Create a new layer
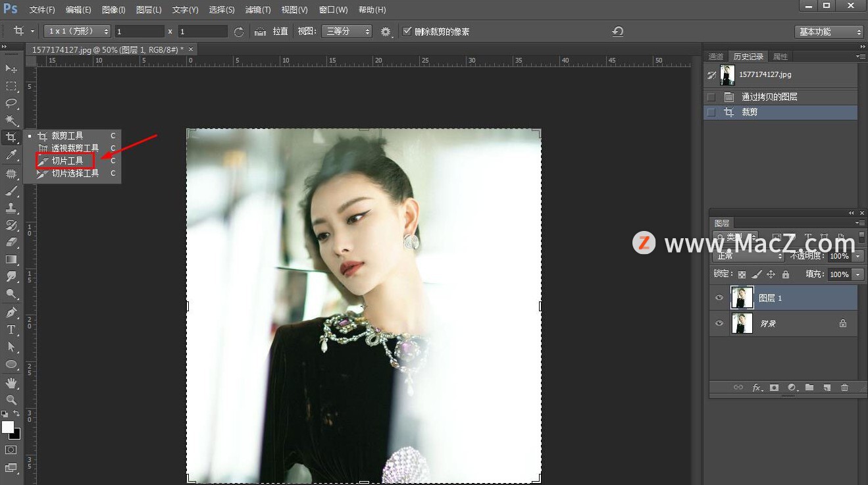Screen dimensions: 868x485 [827, 388]
